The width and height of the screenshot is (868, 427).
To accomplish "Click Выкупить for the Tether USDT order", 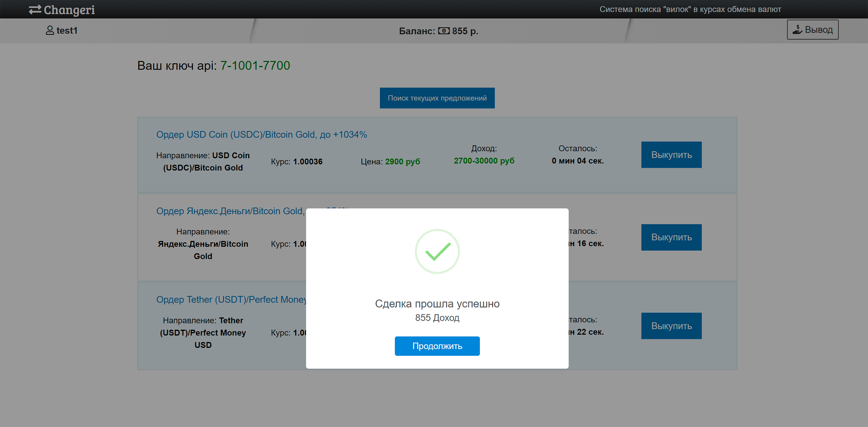I will click(x=671, y=326).
